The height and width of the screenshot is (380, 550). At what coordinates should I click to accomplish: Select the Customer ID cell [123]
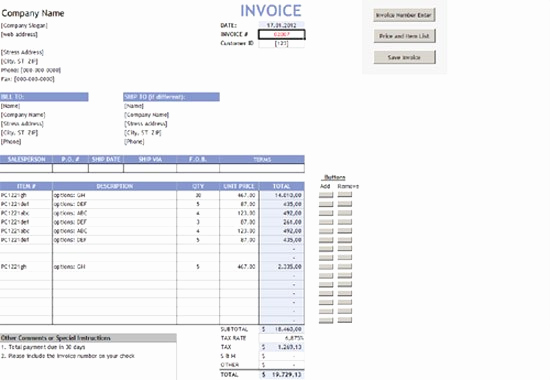coord(281,43)
